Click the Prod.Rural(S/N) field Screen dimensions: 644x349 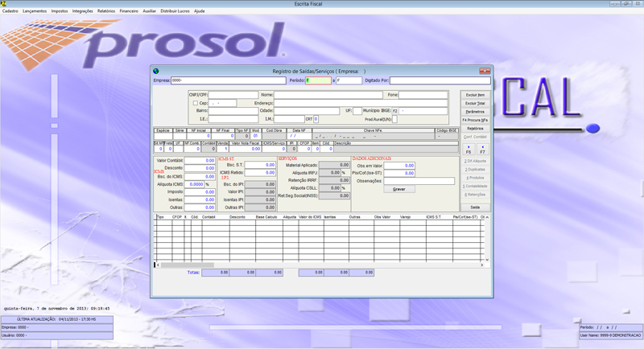click(394, 119)
